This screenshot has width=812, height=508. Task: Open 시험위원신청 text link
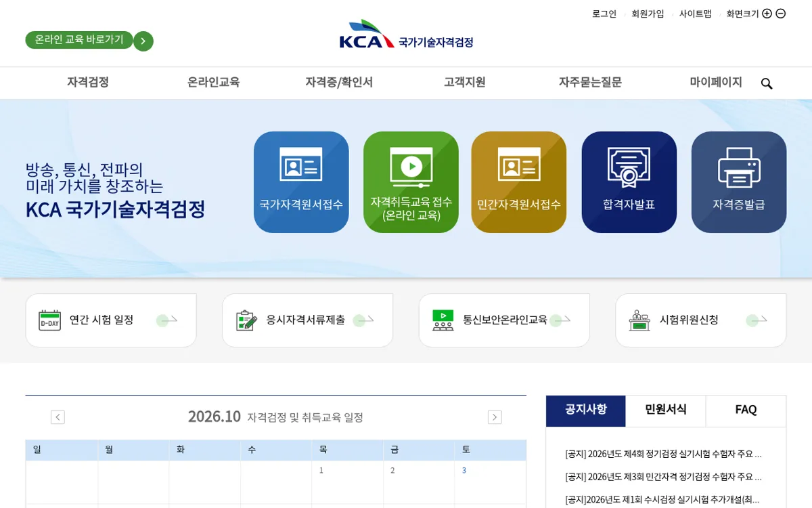(689, 320)
